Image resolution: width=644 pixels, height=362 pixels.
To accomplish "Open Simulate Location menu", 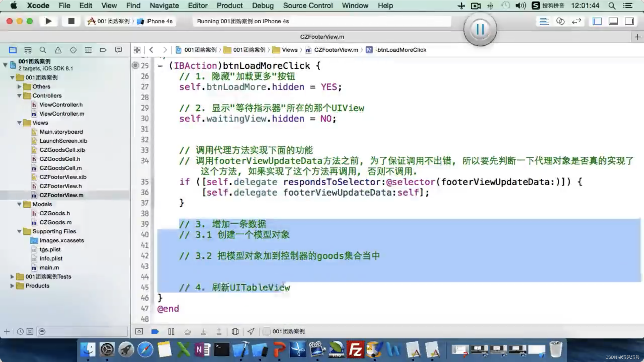I will 251,331.
